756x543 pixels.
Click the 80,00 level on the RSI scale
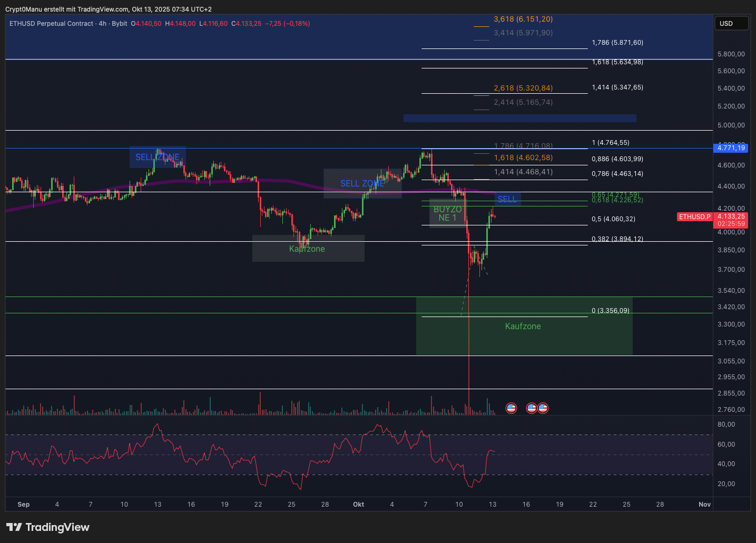tap(726, 424)
